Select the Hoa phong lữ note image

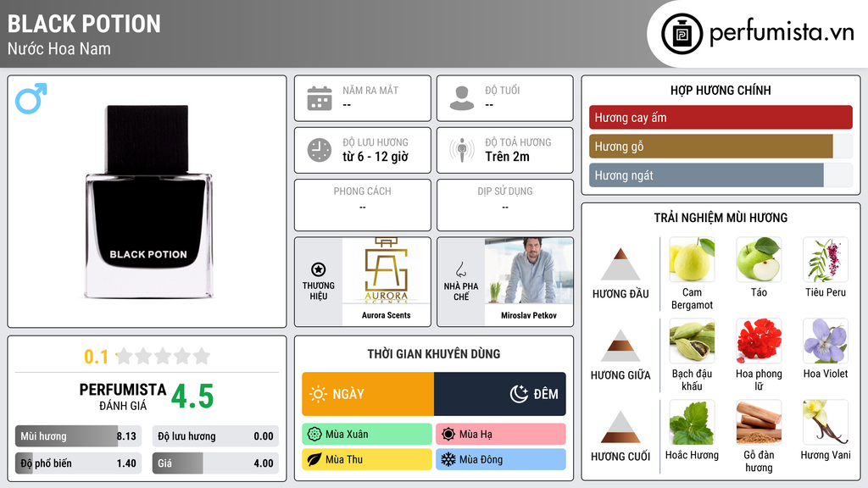(x=759, y=341)
